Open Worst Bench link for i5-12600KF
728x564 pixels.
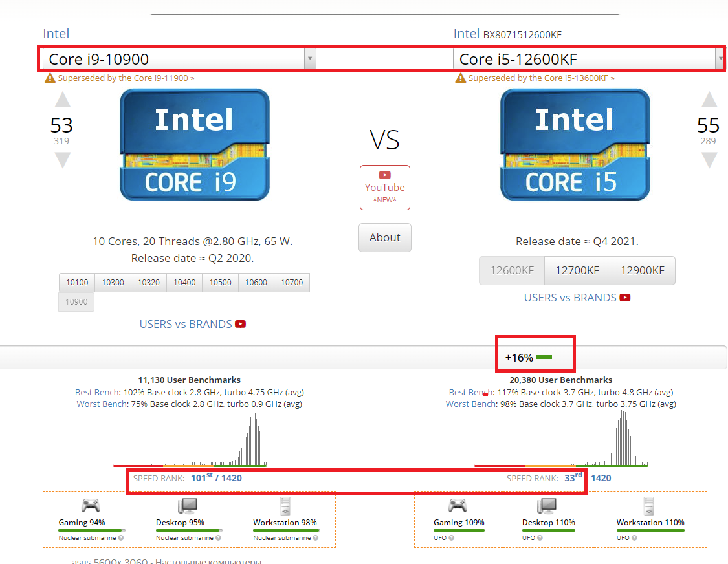(471, 404)
